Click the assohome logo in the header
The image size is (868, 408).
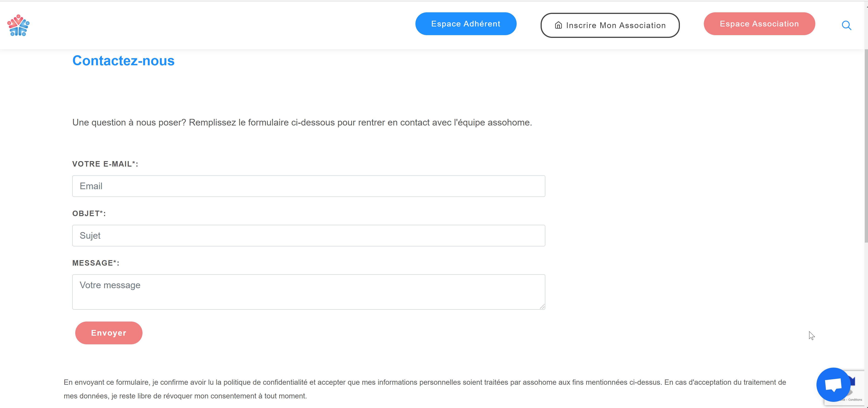[18, 25]
